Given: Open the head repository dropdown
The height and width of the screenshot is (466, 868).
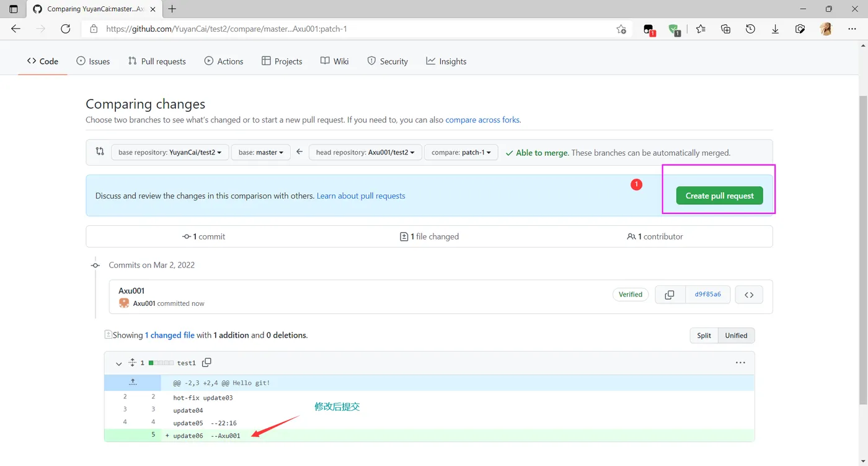Looking at the screenshot, I should 365,152.
